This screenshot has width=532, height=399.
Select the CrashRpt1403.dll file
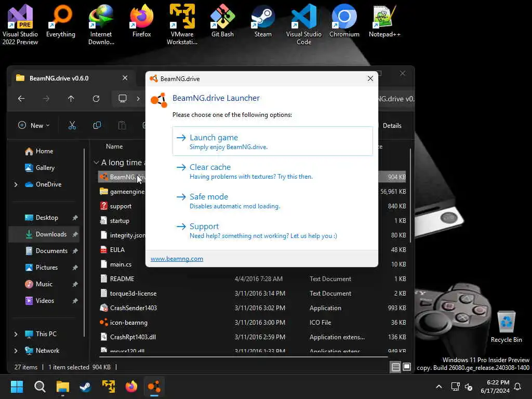253,337
